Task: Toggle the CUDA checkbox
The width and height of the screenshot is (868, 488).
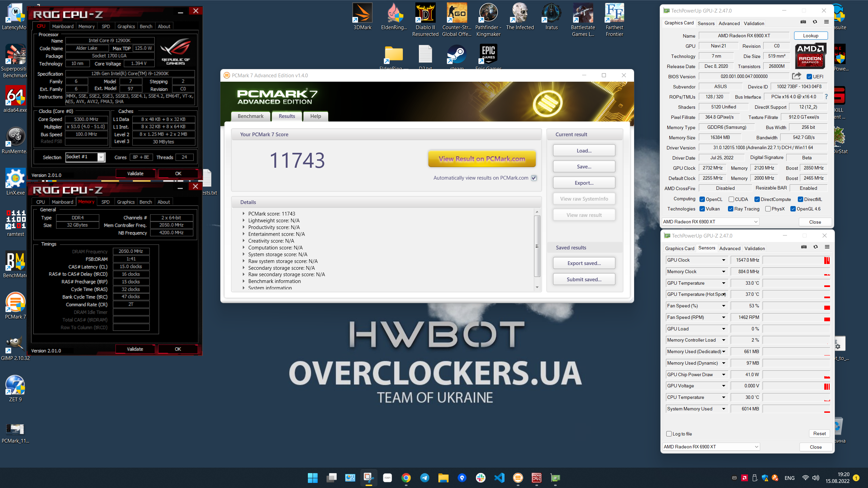Action: (x=731, y=199)
